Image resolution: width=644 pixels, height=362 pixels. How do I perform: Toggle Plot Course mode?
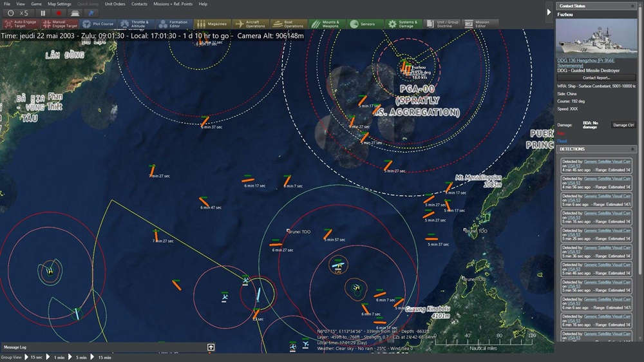[98, 24]
